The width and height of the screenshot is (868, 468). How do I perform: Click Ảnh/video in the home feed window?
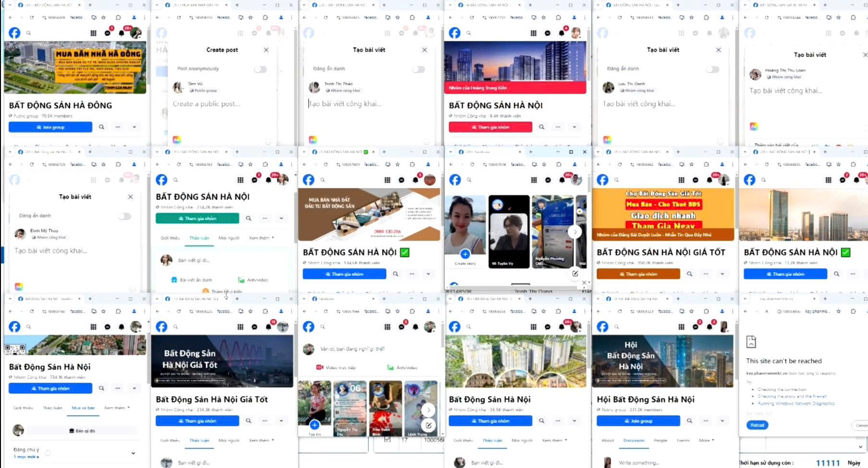pos(402,368)
